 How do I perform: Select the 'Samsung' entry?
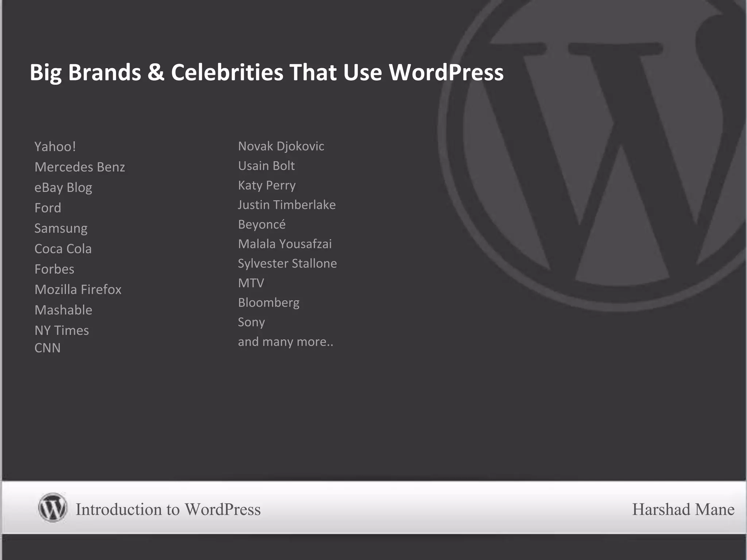(x=61, y=229)
